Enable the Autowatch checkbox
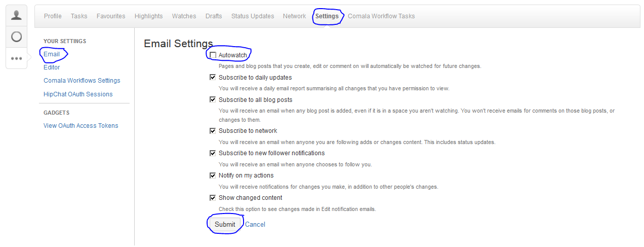The height and width of the screenshot is (247, 644). tap(213, 55)
